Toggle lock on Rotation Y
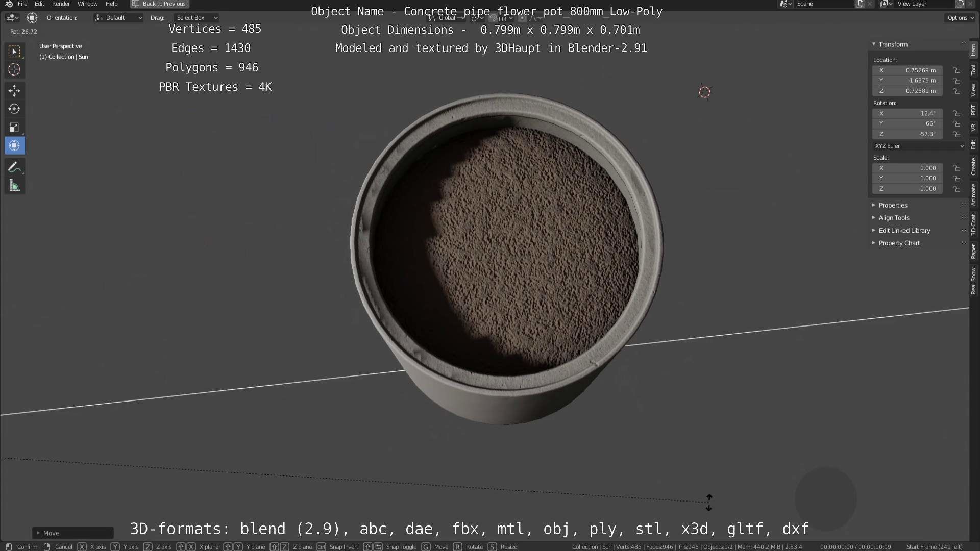The width and height of the screenshot is (980, 551). point(957,123)
